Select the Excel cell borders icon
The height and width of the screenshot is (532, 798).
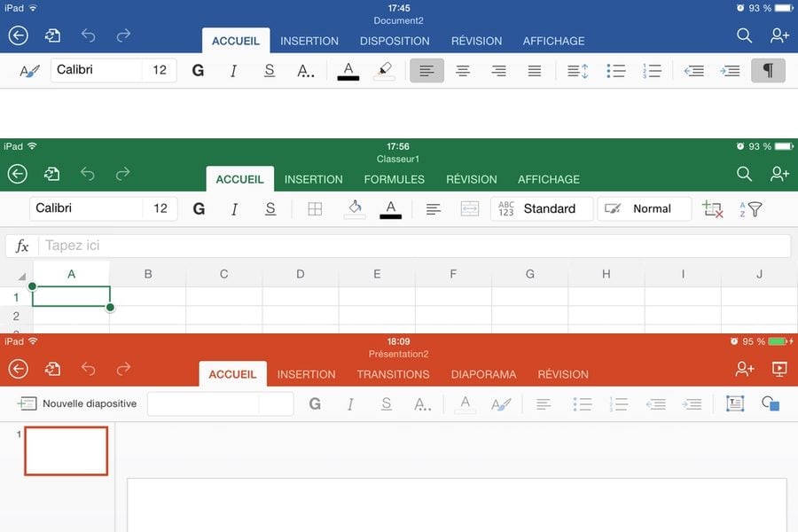click(x=315, y=209)
